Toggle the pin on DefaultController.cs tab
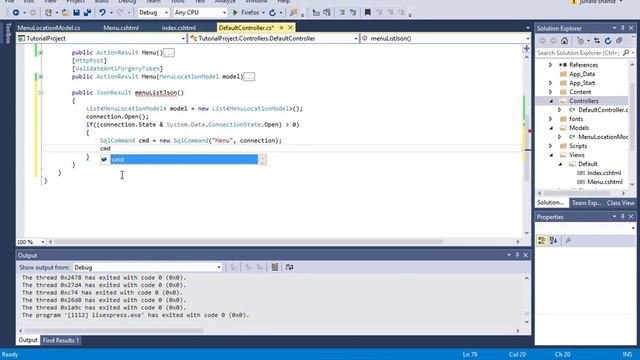 pyautogui.click(x=282, y=28)
